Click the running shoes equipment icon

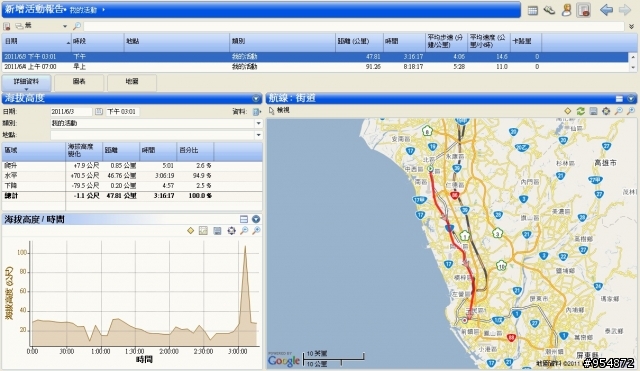pos(549,10)
